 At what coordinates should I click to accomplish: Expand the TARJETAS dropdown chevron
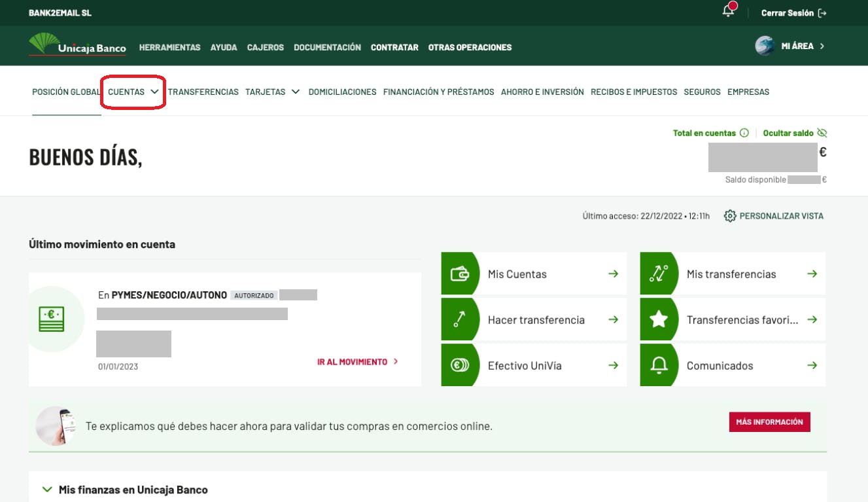tap(296, 92)
